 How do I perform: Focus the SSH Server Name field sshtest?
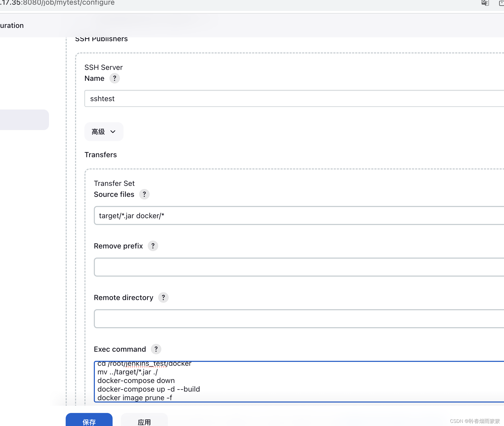coord(294,99)
